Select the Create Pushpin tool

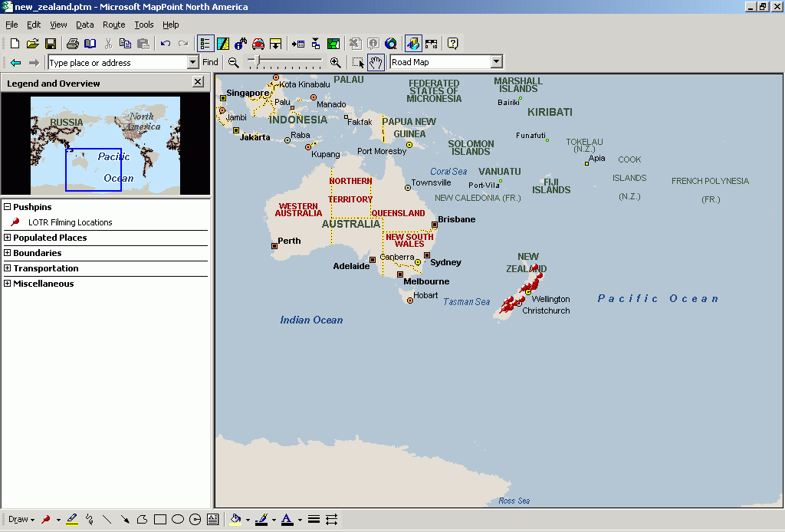pyautogui.click(x=46, y=520)
